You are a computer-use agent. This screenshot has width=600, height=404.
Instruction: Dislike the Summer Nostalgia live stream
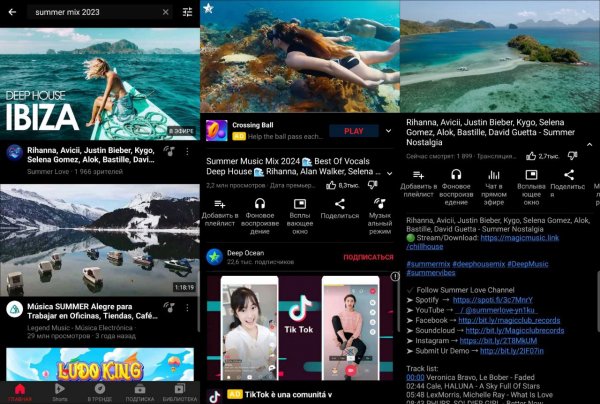coord(572,156)
